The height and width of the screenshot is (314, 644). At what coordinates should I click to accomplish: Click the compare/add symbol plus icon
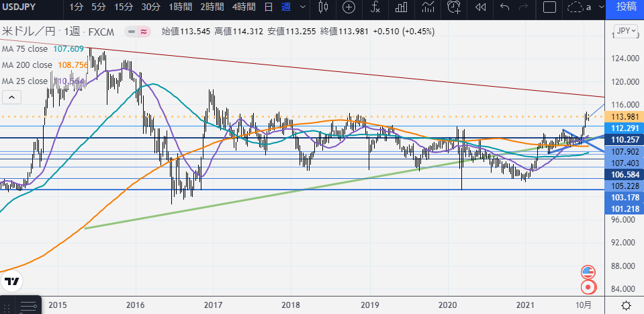pos(349,7)
